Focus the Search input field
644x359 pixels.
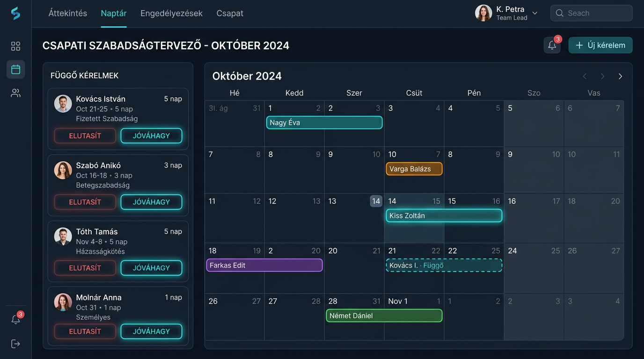point(592,13)
